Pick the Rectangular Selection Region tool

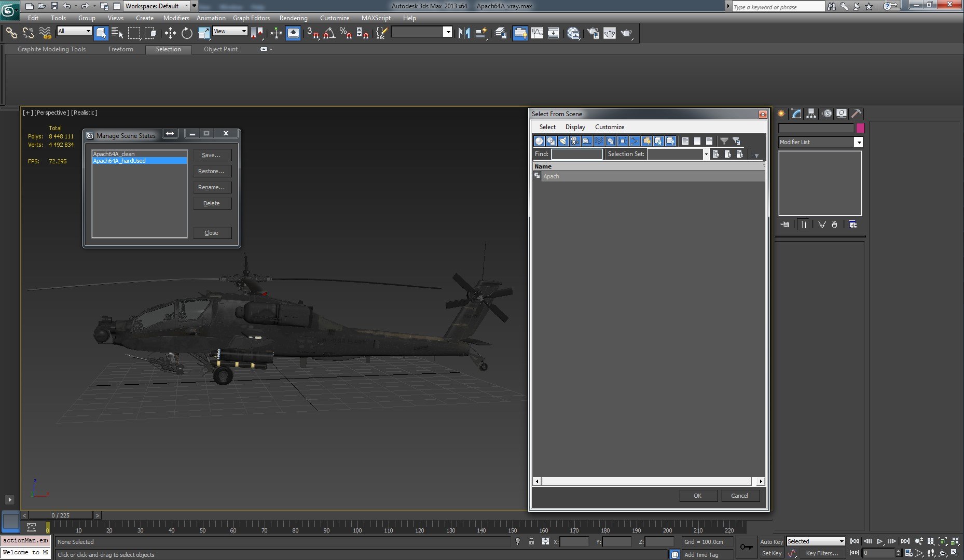click(134, 33)
